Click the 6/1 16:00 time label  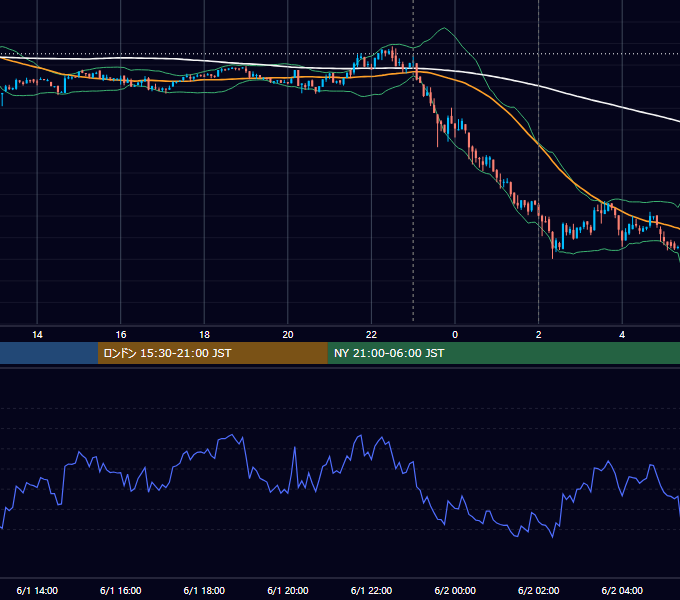(121, 590)
